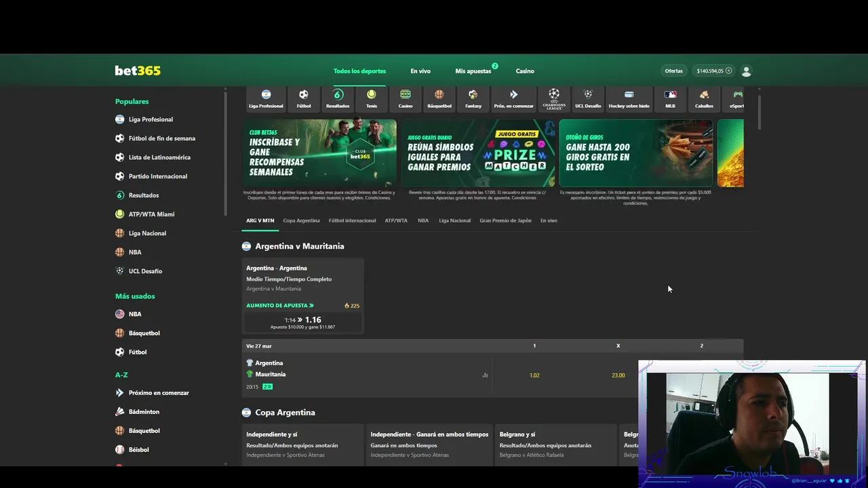
Task: Select the ARG V MTN tab
Action: click(x=260, y=220)
